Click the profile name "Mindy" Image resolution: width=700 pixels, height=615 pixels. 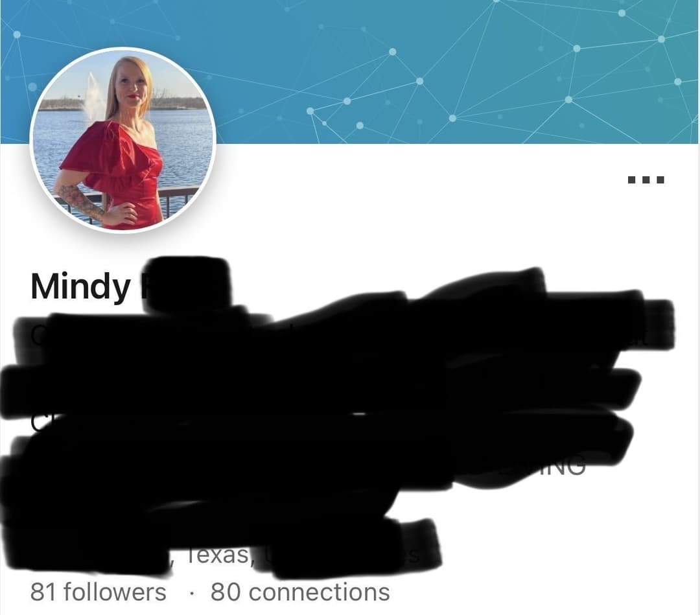pos(80,287)
